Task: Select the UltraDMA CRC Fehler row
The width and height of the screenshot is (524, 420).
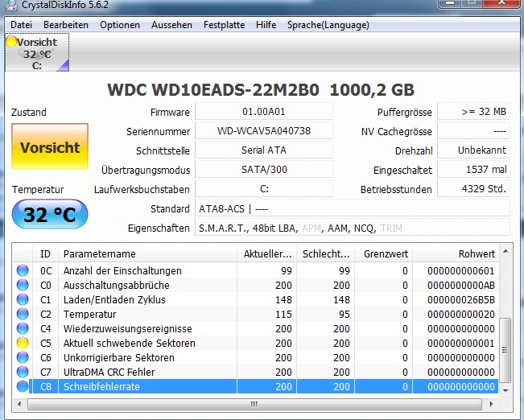Action: tap(256, 372)
